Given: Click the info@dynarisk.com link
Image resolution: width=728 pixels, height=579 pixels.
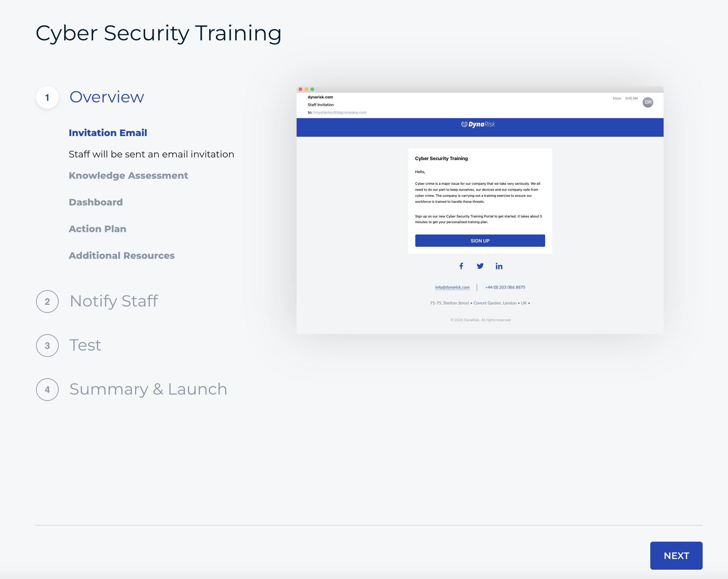Looking at the screenshot, I should tap(452, 287).
